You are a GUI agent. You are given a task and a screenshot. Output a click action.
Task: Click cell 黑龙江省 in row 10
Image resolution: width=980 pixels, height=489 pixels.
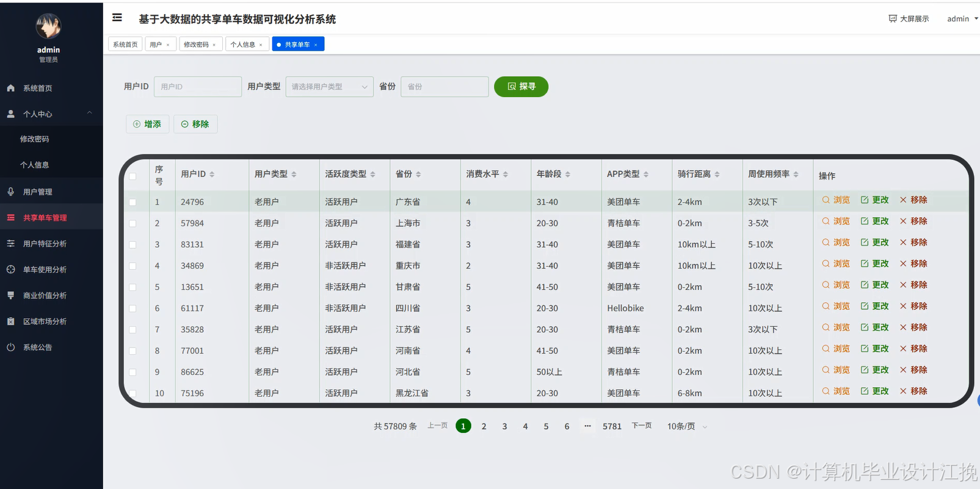(412, 393)
